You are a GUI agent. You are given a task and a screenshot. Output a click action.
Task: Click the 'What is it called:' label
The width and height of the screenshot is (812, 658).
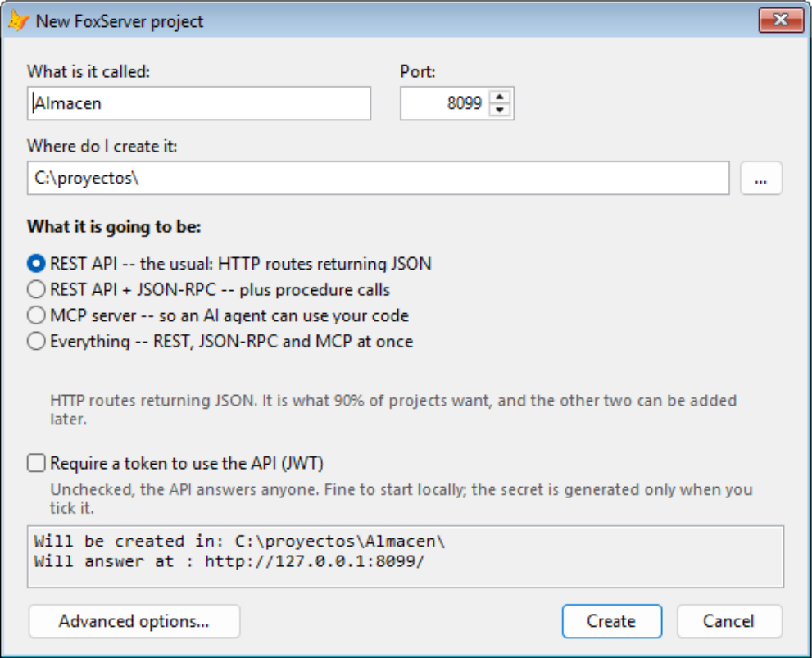88,71
